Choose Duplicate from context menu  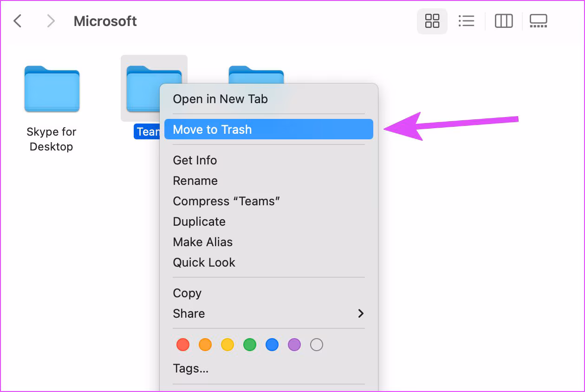coord(269,222)
